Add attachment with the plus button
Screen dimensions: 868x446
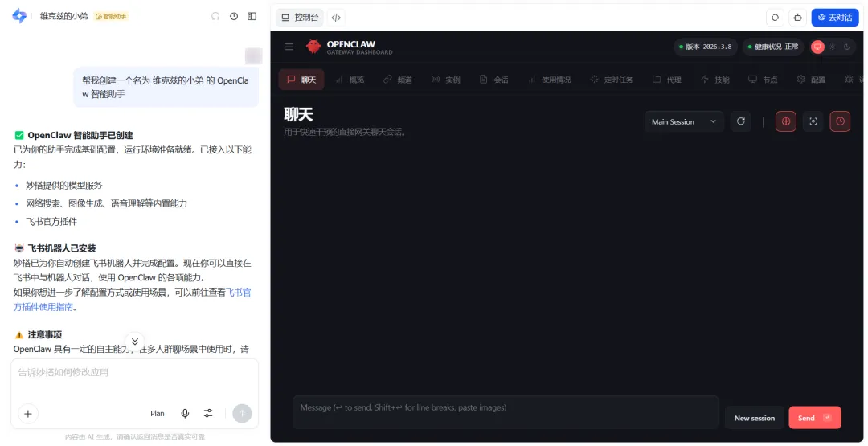(28, 413)
